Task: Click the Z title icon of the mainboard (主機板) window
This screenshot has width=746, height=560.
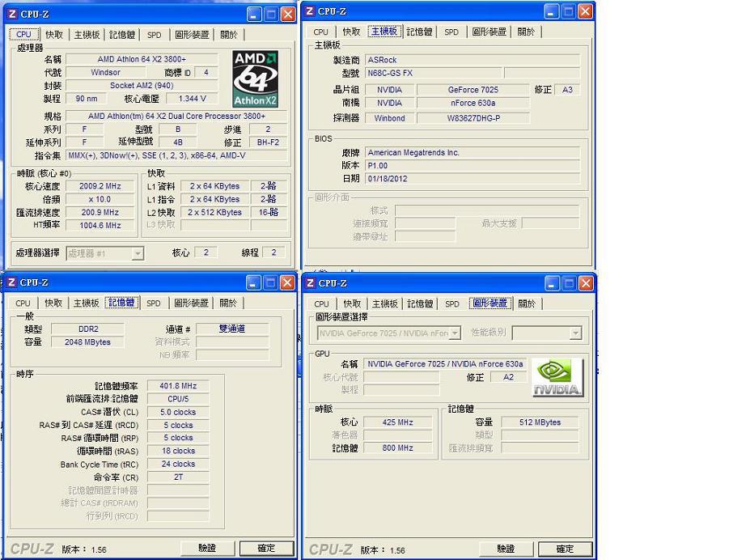Action: (x=310, y=11)
